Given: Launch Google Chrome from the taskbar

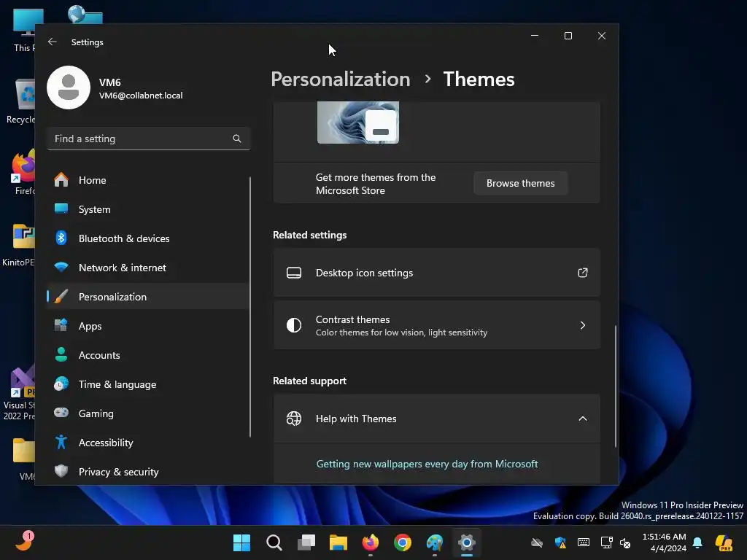Looking at the screenshot, I should 403,542.
